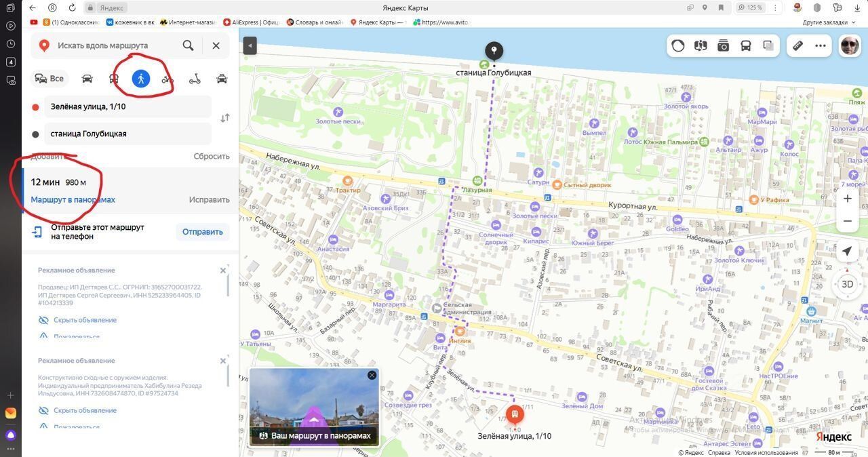The width and height of the screenshot is (868, 457).
Task: Open the avito.ru bookmark
Action: click(x=440, y=22)
